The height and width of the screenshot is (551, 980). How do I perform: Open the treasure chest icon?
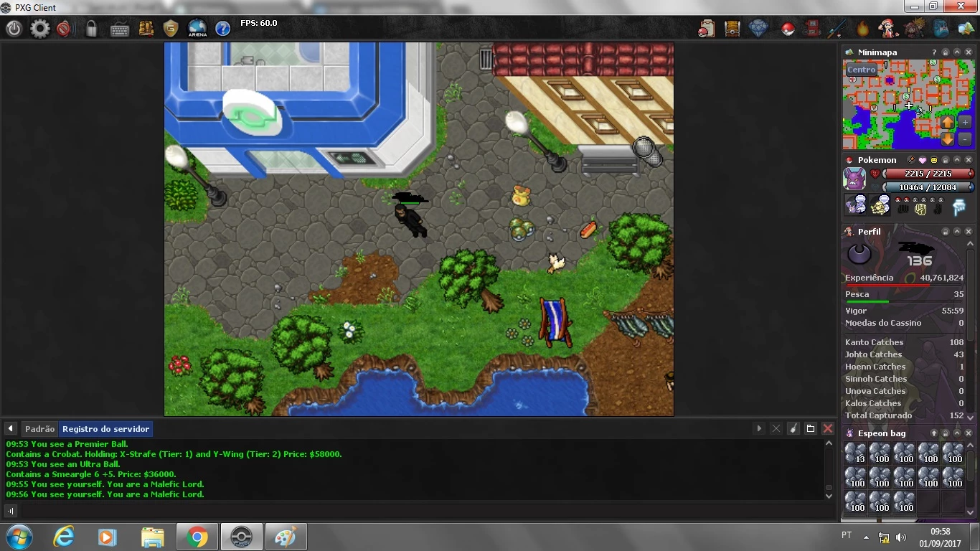click(732, 29)
